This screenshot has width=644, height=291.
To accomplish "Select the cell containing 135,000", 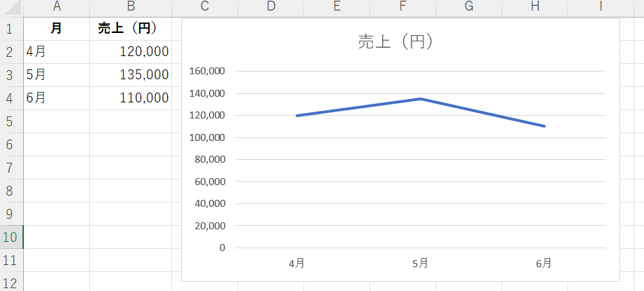I will [x=131, y=75].
